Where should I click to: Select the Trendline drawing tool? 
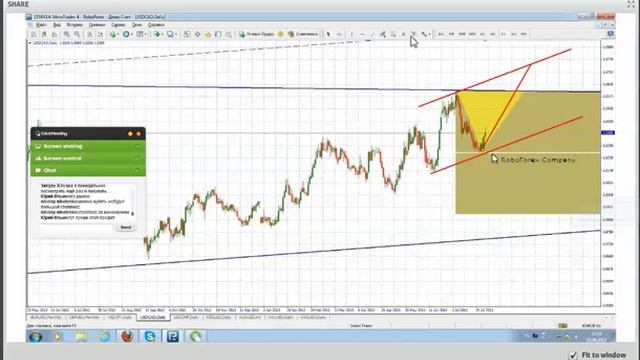(372, 34)
